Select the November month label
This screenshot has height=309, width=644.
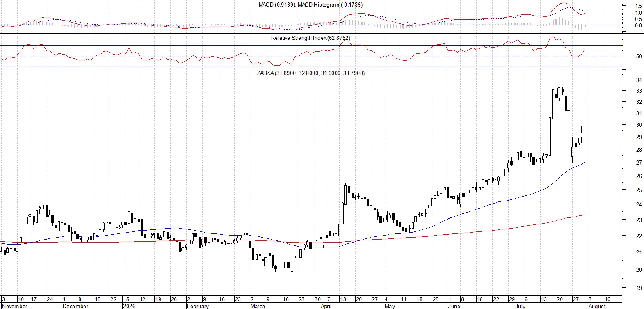click(15, 306)
